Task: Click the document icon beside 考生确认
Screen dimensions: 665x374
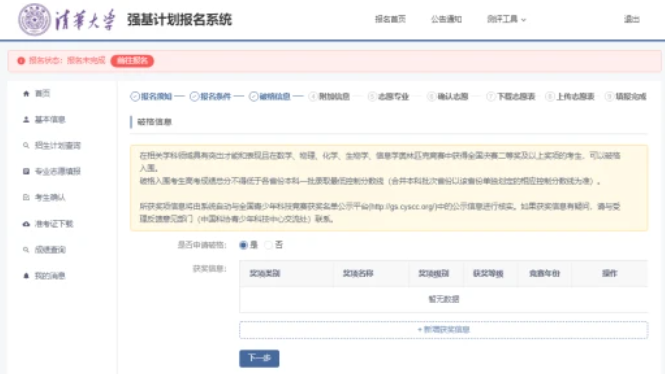Action: (26, 197)
